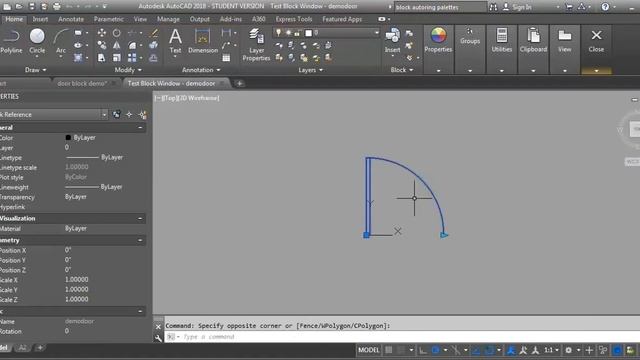Open the Block Reference object type dropdown
Image resolution: width=640 pixels, height=360 pixels.
coord(104,115)
